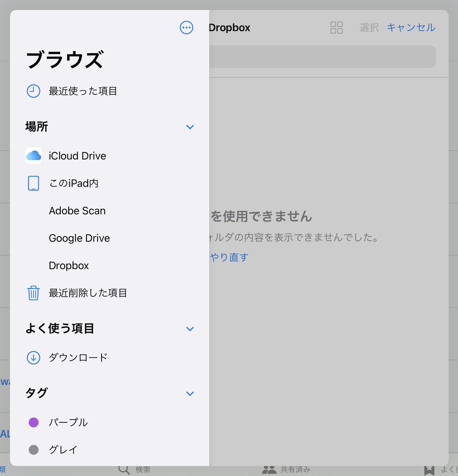Tap 検索 label in bottom bar

[x=143, y=470]
